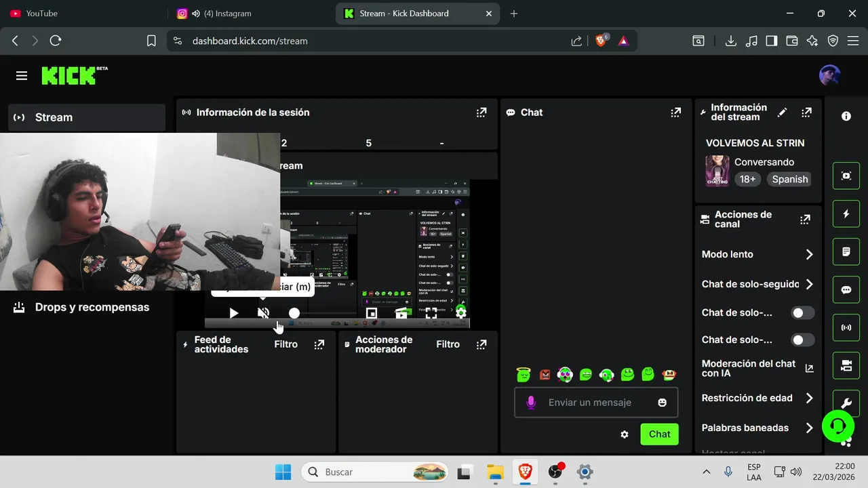Send message with the green Chat button
Screen dimensions: 868x488
click(x=659, y=434)
